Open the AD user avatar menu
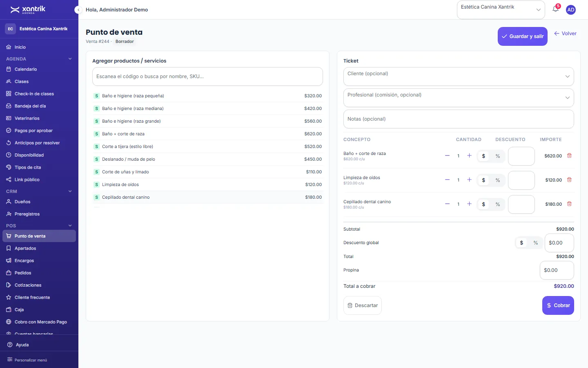The height and width of the screenshot is (368, 588). click(x=571, y=10)
